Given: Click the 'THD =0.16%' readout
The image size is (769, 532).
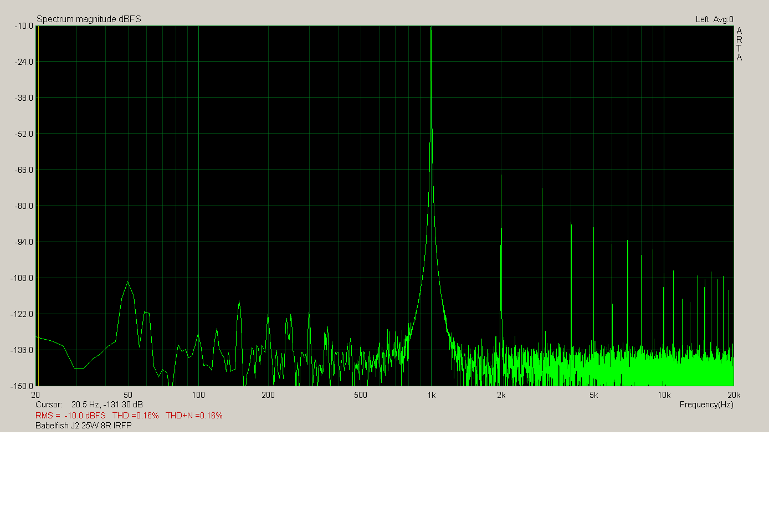Looking at the screenshot, I should 135,415.
